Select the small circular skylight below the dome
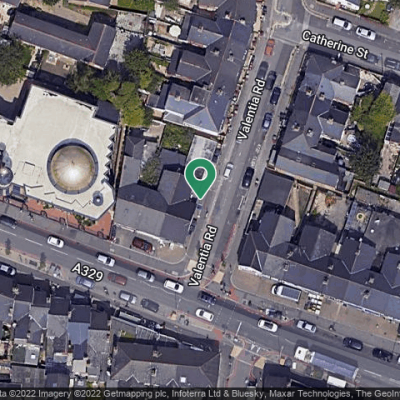 (98, 199)
